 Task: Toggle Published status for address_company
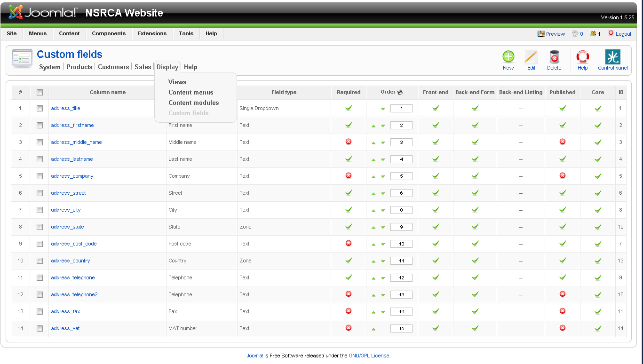click(x=563, y=175)
